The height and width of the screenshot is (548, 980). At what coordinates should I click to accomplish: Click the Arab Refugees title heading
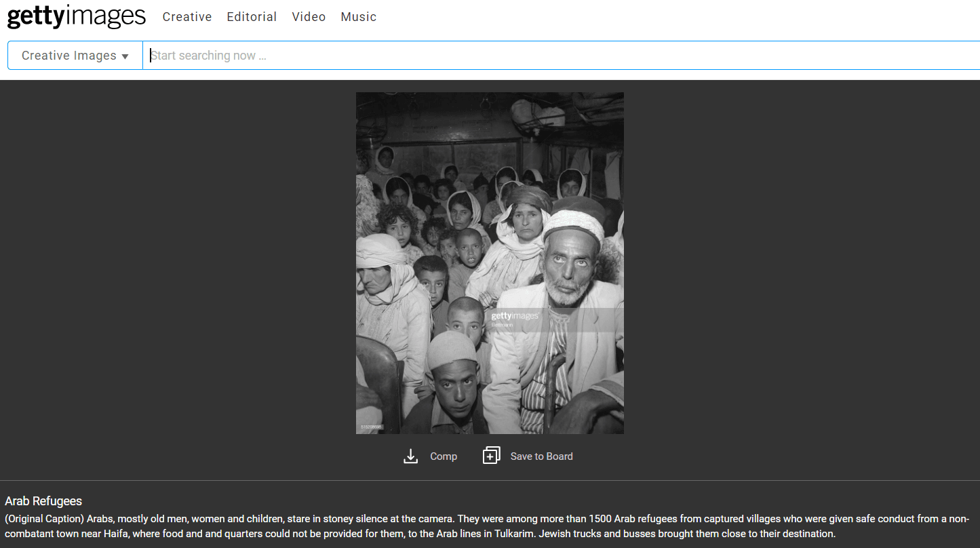(43, 501)
